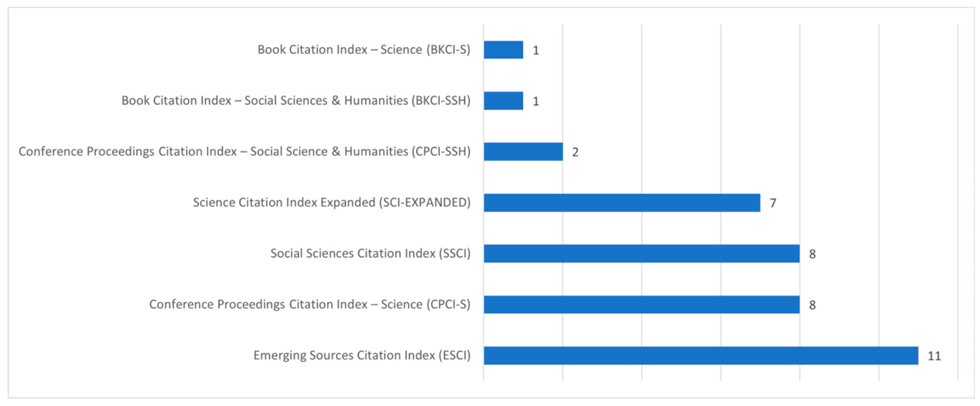Click the Emerging Sources Citation Index bar
The height and width of the screenshot is (406, 980).
click(701, 356)
